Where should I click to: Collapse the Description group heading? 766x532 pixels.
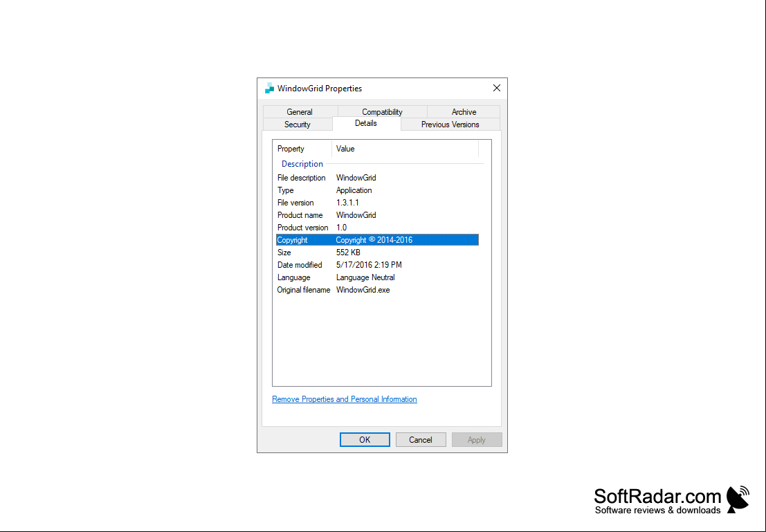pyautogui.click(x=302, y=164)
